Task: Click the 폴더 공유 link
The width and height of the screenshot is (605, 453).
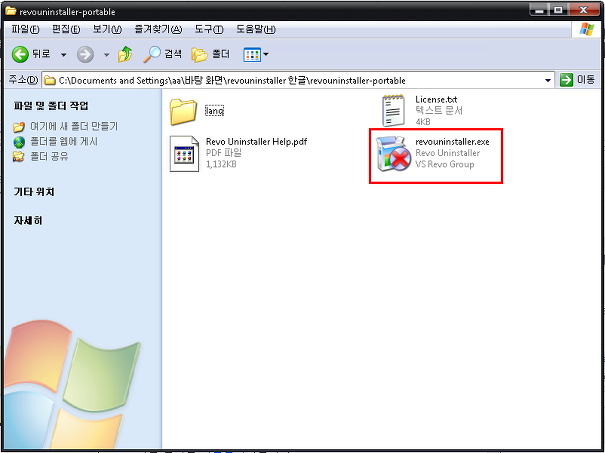Action: pos(49,157)
